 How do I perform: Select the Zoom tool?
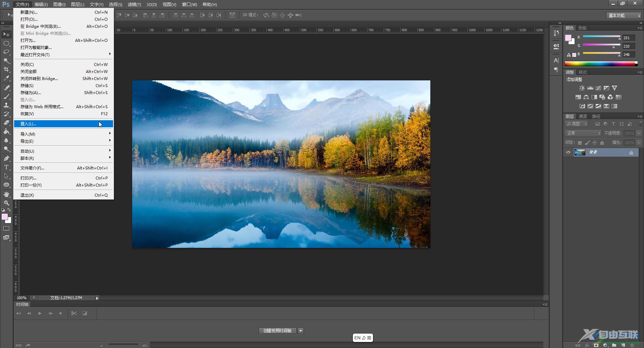point(6,203)
